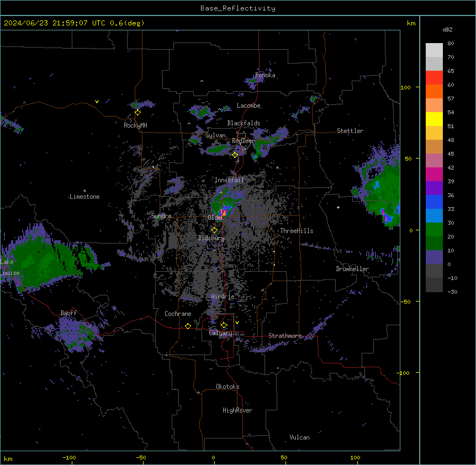Screen dimensions: 476x465
Task: Click the HighRiver label
Action: (237, 410)
